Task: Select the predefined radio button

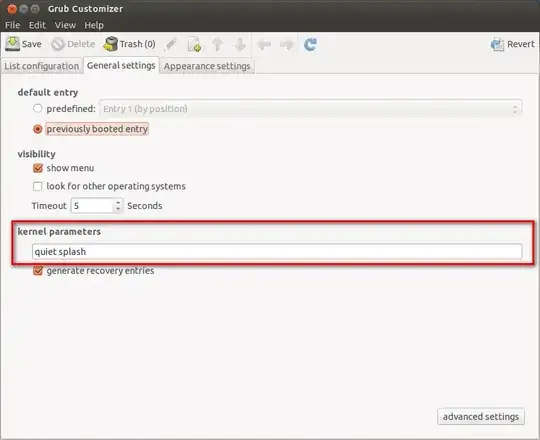Action: tap(38, 108)
